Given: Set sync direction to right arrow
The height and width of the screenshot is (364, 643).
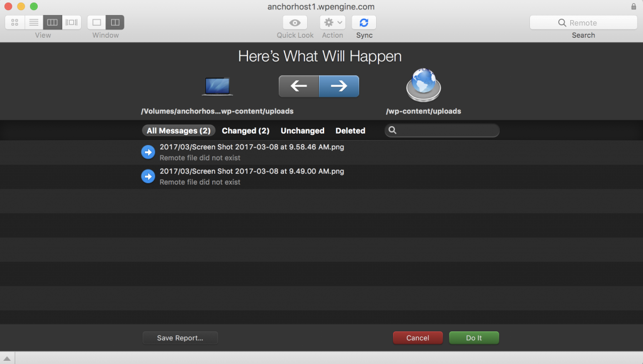Looking at the screenshot, I should pyautogui.click(x=339, y=87).
